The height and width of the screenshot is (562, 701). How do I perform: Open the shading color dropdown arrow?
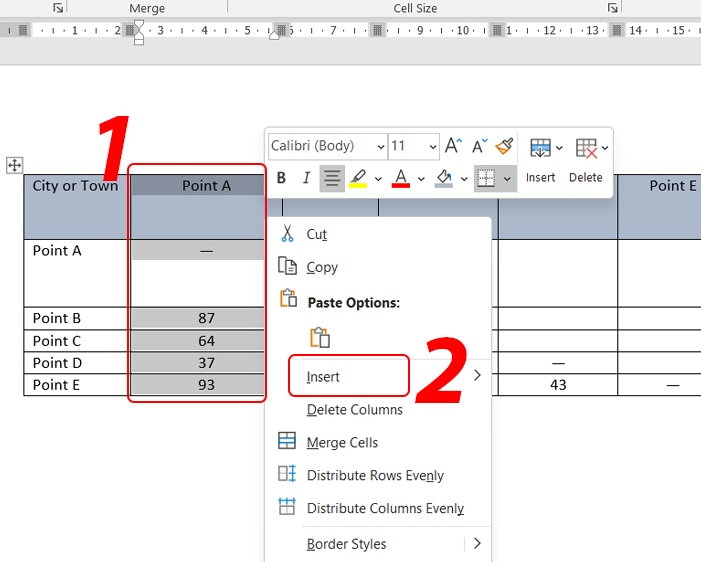pyautogui.click(x=464, y=179)
